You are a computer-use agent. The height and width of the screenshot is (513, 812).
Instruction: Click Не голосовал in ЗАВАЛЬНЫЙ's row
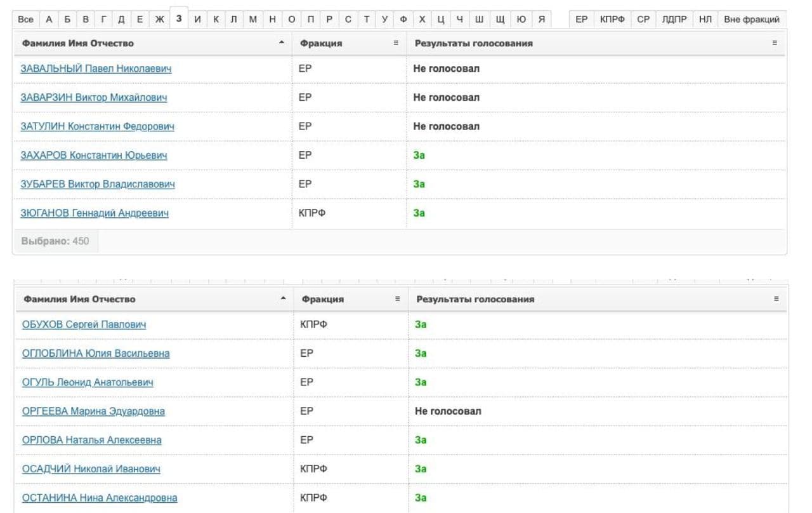click(447, 69)
